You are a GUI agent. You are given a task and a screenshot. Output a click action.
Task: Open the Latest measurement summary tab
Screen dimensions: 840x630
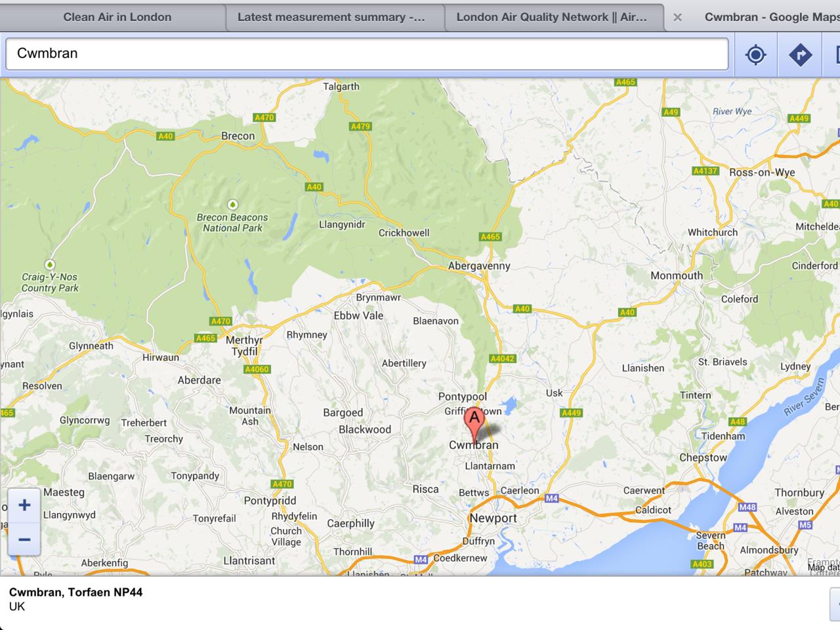331,17
